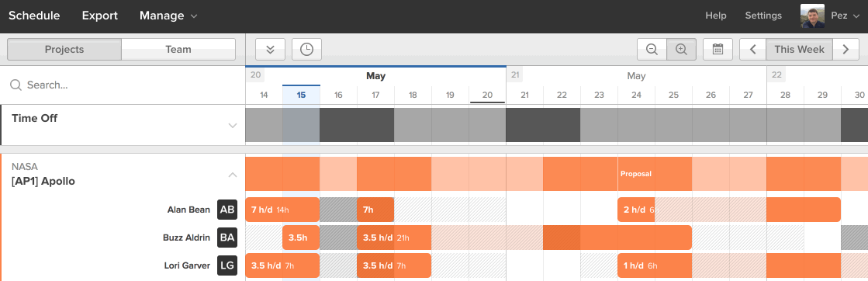
Task: Collapse the Apollo project row
Action: coord(233,175)
